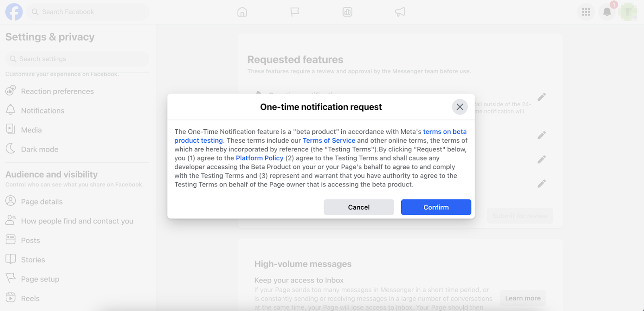Open the megaphone Ads icon
Viewport: 644px width, 311px height.
400,12
